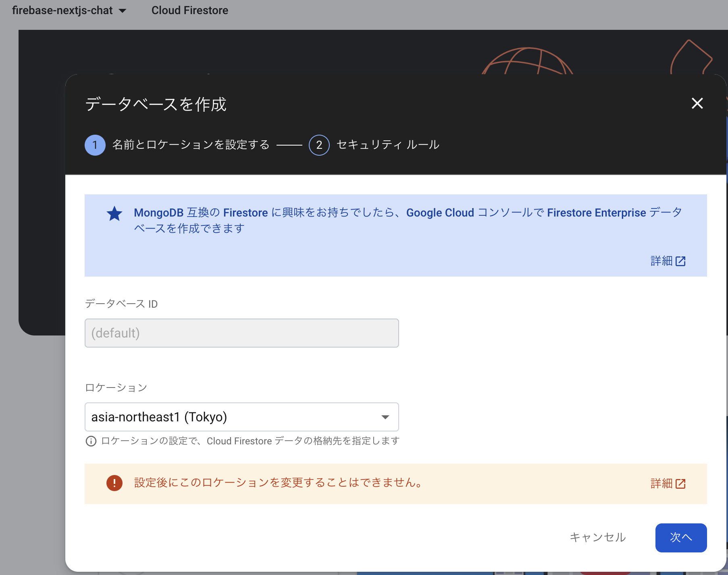Click the info icon beside location hint
The width and height of the screenshot is (728, 575).
coord(91,441)
